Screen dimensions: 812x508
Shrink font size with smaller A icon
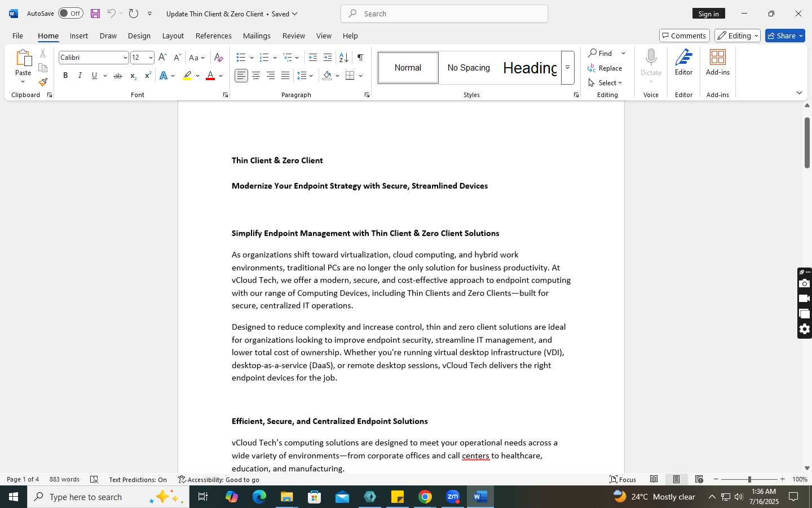coord(177,58)
